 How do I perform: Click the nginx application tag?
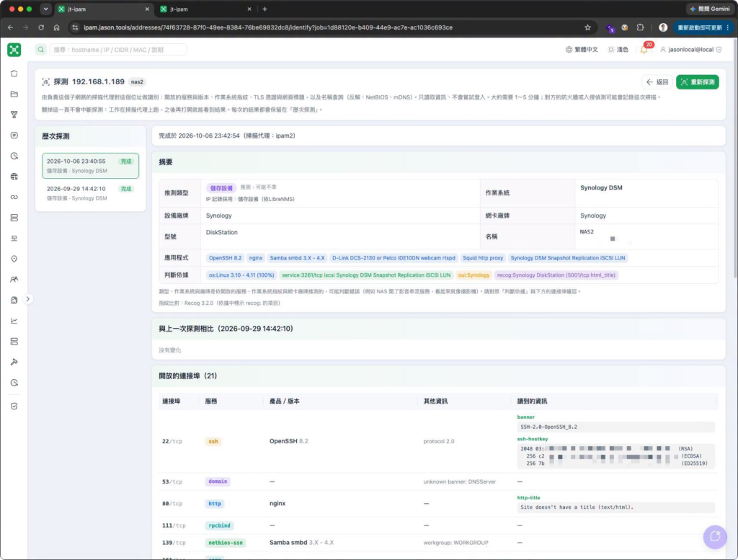[256, 258]
